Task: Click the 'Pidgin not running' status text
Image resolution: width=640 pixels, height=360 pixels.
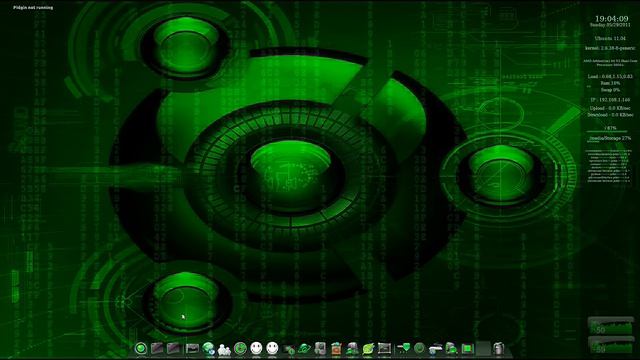Action: tap(33, 7)
